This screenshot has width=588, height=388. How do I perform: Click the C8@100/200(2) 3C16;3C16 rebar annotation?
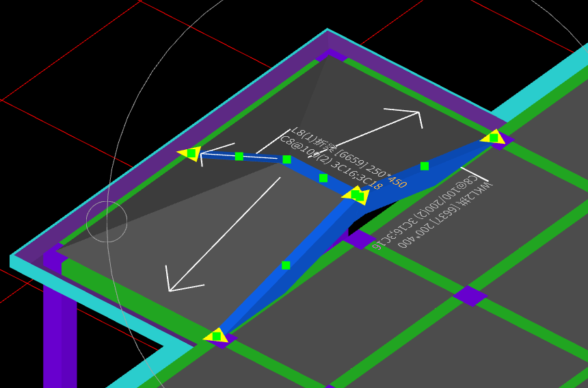[x=423, y=212]
